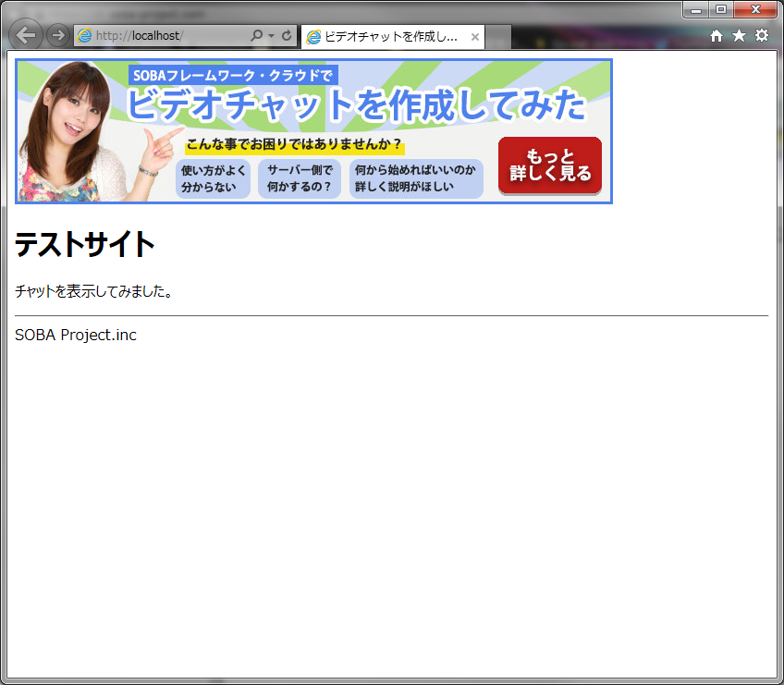This screenshot has height=685, width=784.
Task: Select the ビデオチャットを作成し... tab
Action: 393,36
